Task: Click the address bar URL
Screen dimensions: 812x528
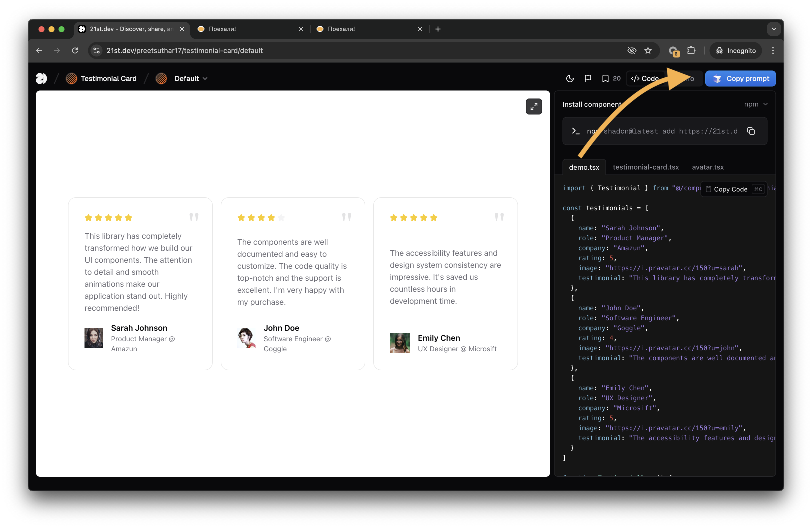Action: 184,50
